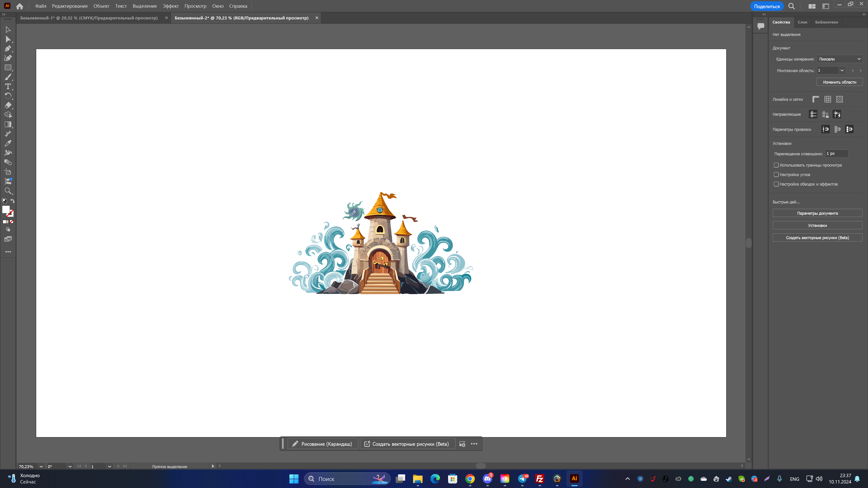Open the Файл menu

pos(41,6)
